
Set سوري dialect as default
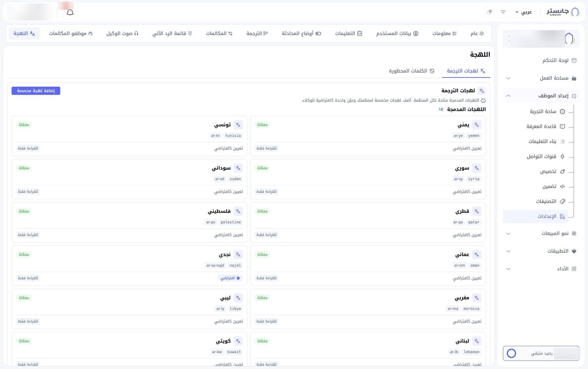point(467,192)
